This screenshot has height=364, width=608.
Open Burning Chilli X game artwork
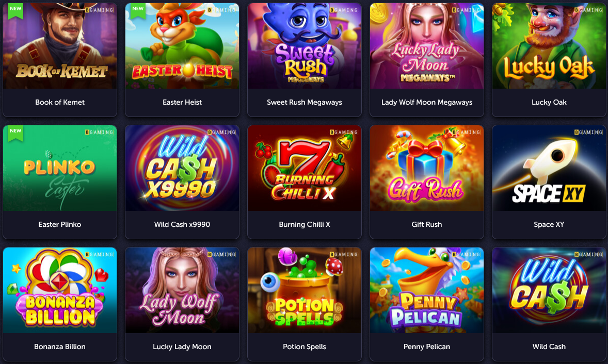(305, 168)
